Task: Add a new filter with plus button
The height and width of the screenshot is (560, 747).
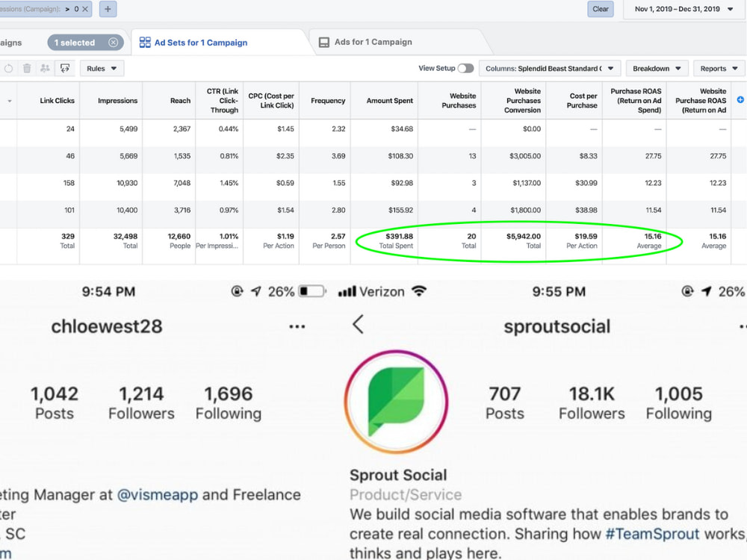Action: [x=108, y=9]
